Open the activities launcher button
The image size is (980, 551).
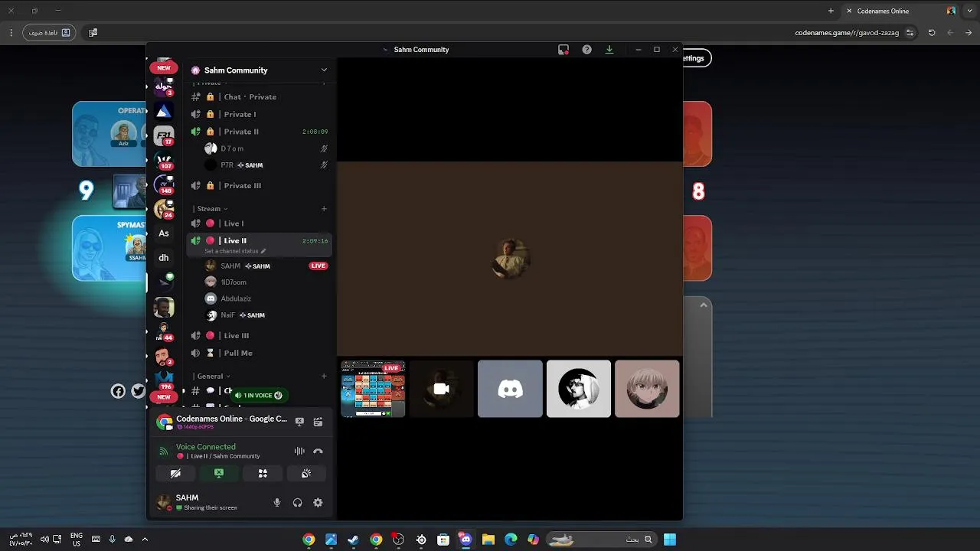[263, 474]
